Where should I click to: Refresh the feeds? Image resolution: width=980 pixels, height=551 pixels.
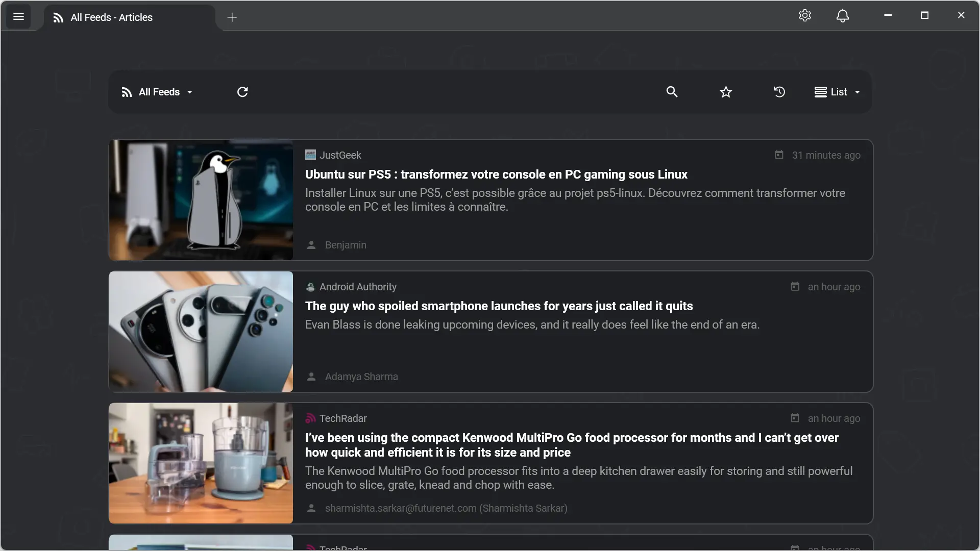click(x=242, y=92)
